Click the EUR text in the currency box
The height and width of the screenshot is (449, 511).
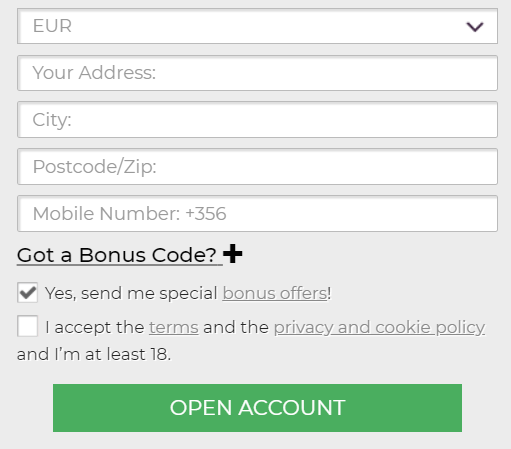(52, 26)
